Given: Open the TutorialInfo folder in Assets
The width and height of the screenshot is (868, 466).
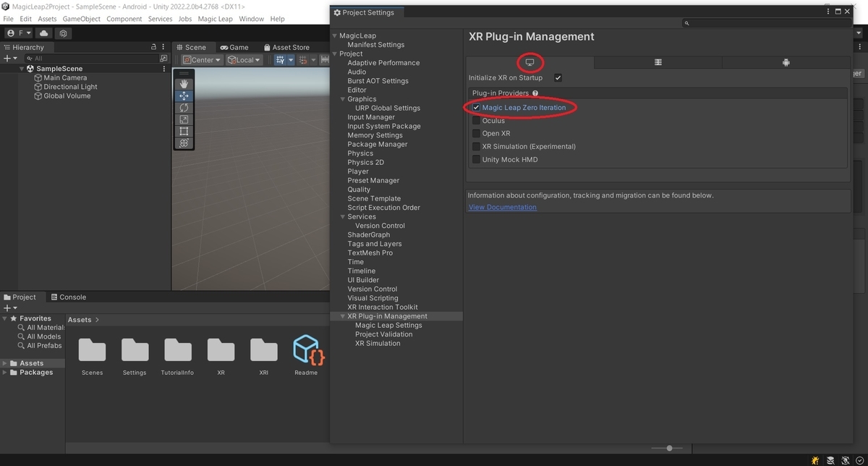Looking at the screenshot, I should point(178,356).
